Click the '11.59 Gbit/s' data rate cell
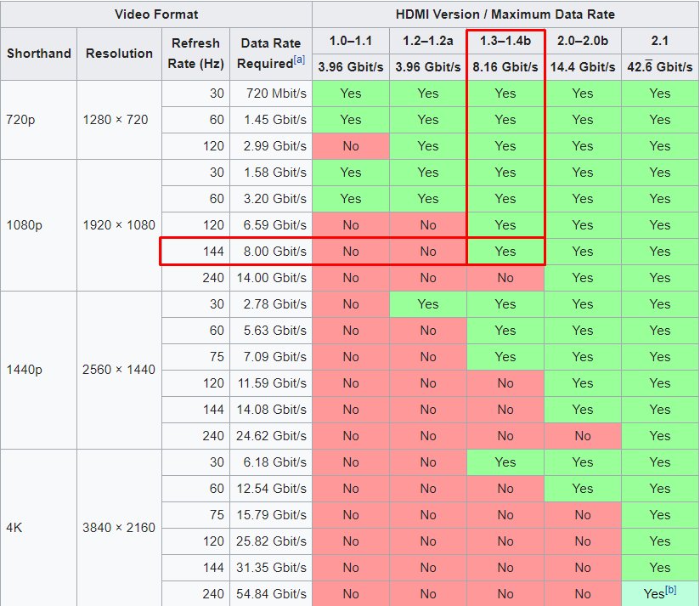Image resolution: width=700 pixels, height=606 pixels. click(271, 383)
